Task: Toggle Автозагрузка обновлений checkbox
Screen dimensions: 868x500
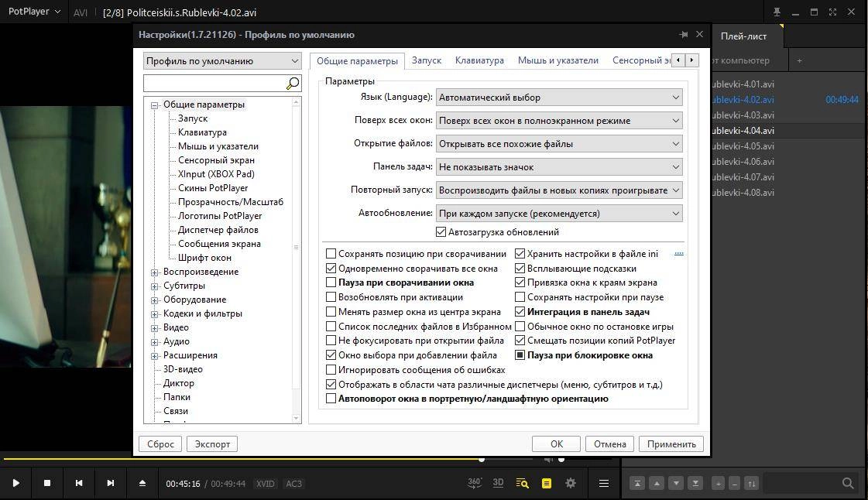Action: [441, 231]
